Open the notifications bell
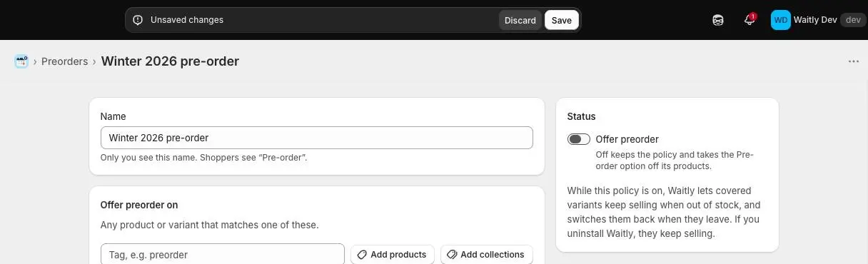The image size is (868, 264). click(x=750, y=20)
